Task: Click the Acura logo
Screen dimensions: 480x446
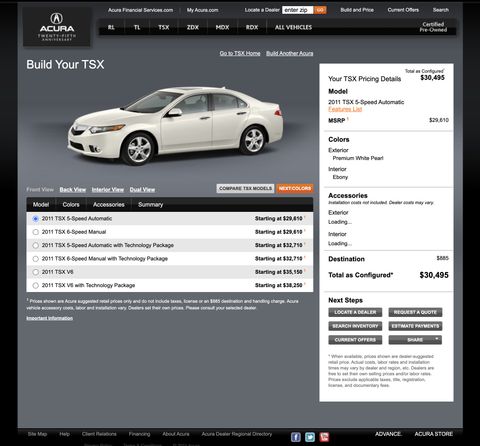Action: tap(57, 27)
